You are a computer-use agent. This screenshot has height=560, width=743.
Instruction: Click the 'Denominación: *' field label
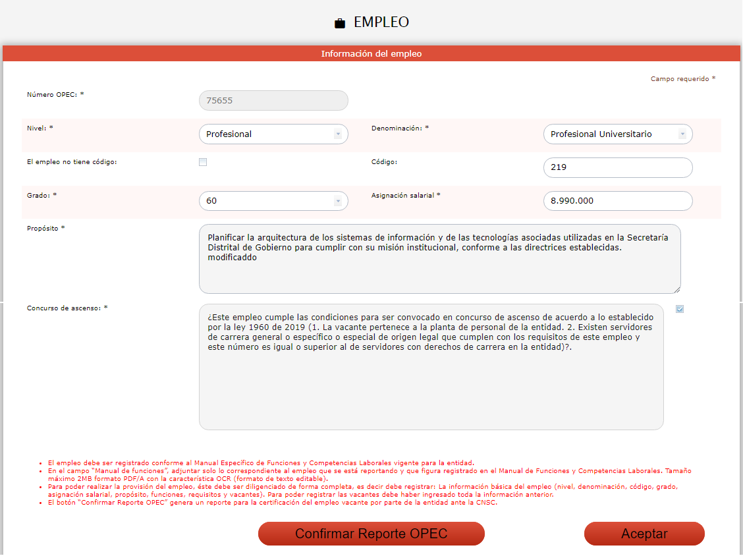[x=400, y=128]
